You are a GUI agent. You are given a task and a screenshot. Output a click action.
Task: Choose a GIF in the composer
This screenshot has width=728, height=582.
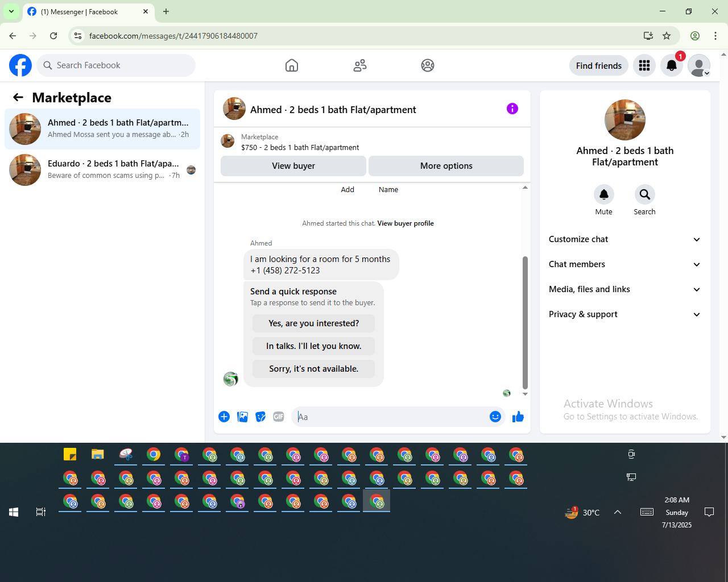tap(279, 417)
